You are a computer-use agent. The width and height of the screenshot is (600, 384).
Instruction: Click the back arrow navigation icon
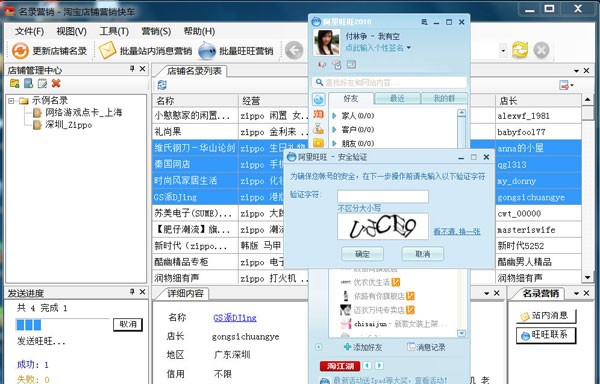point(294,50)
